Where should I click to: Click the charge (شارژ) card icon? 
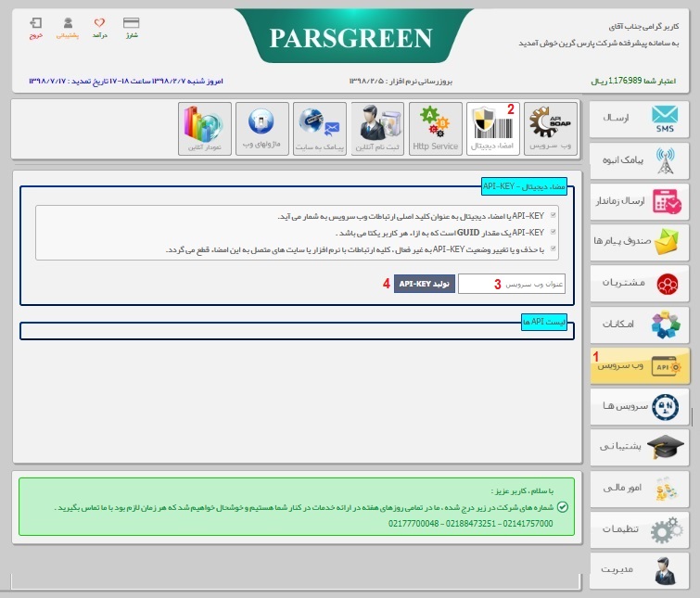tap(132, 27)
